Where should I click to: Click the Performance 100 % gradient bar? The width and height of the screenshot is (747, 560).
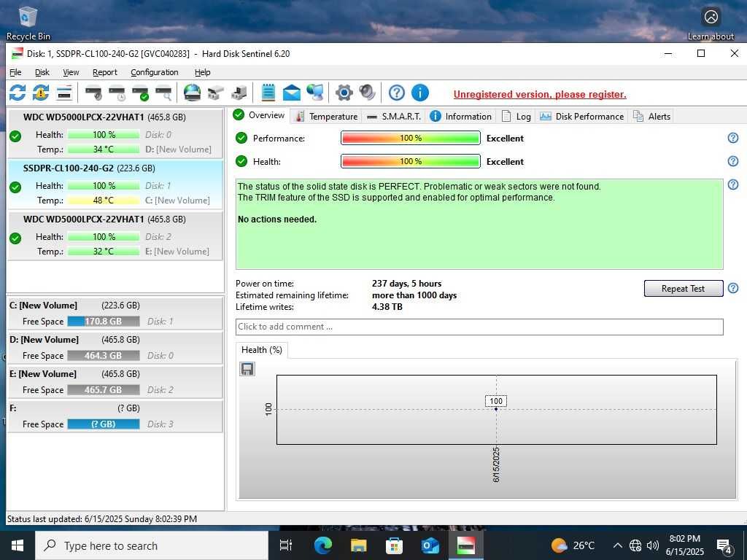410,138
